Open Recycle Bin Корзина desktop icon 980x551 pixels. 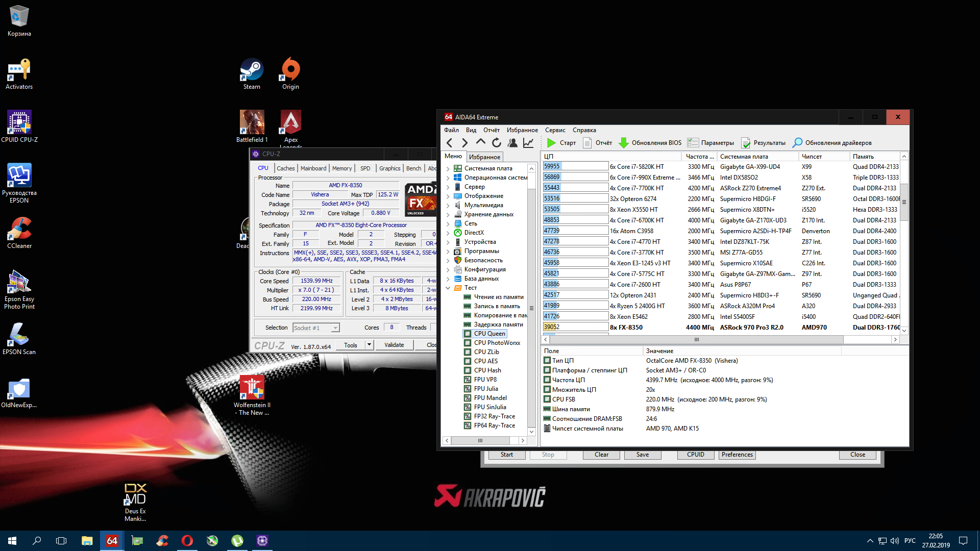point(19,21)
